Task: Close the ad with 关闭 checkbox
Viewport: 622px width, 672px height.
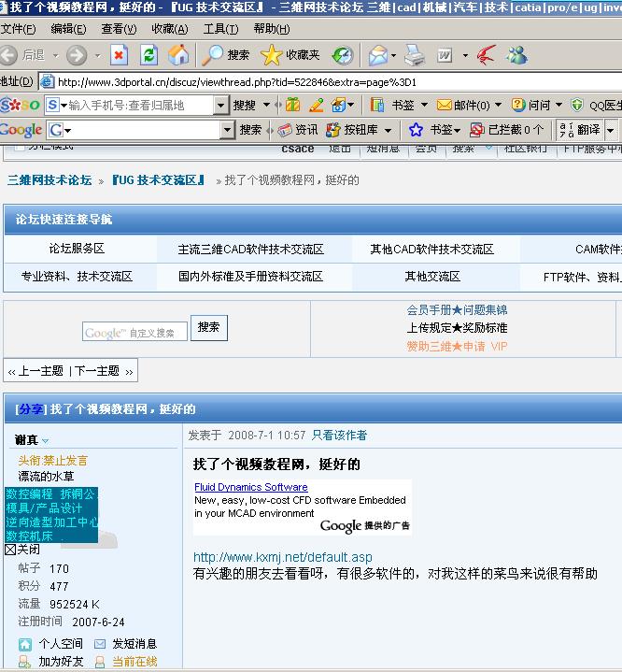Action: (x=10, y=550)
